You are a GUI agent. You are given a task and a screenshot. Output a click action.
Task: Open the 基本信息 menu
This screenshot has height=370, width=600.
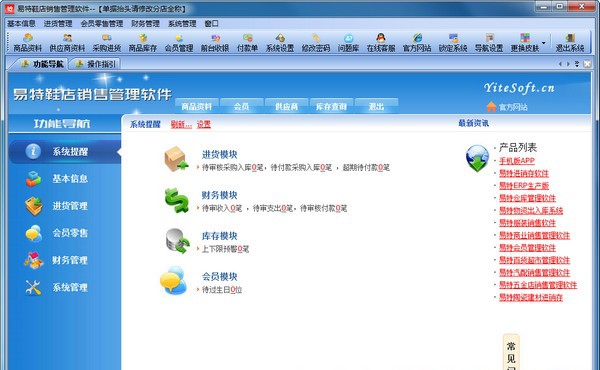[21, 23]
